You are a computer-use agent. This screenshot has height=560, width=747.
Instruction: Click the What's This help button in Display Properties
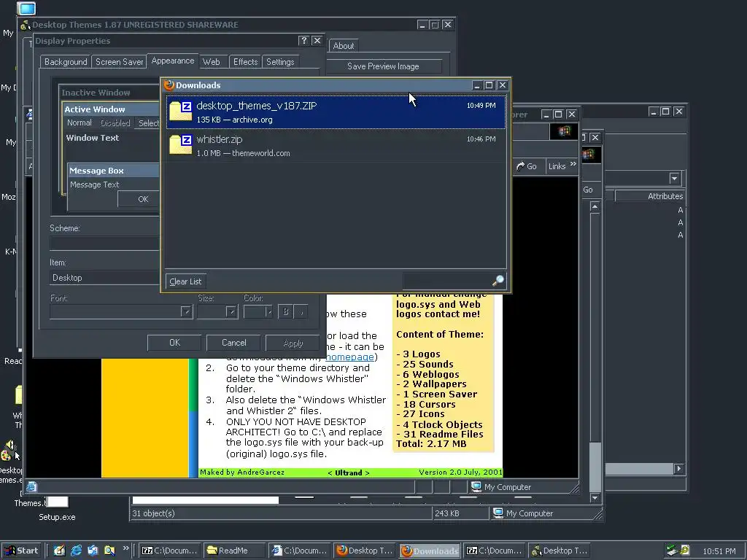tap(303, 41)
